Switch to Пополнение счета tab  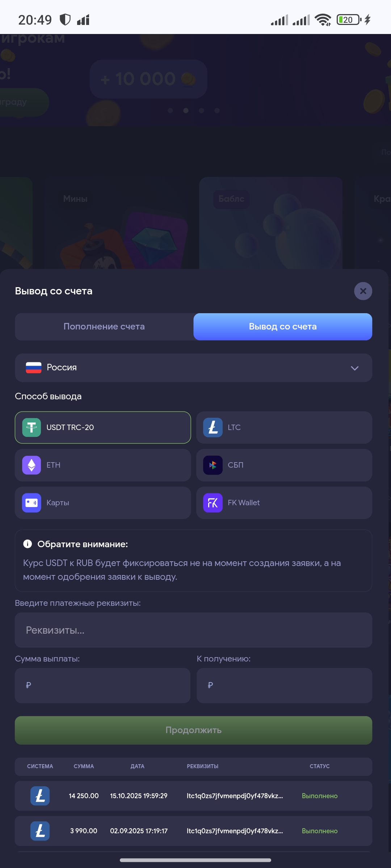pyautogui.click(x=104, y=327)
